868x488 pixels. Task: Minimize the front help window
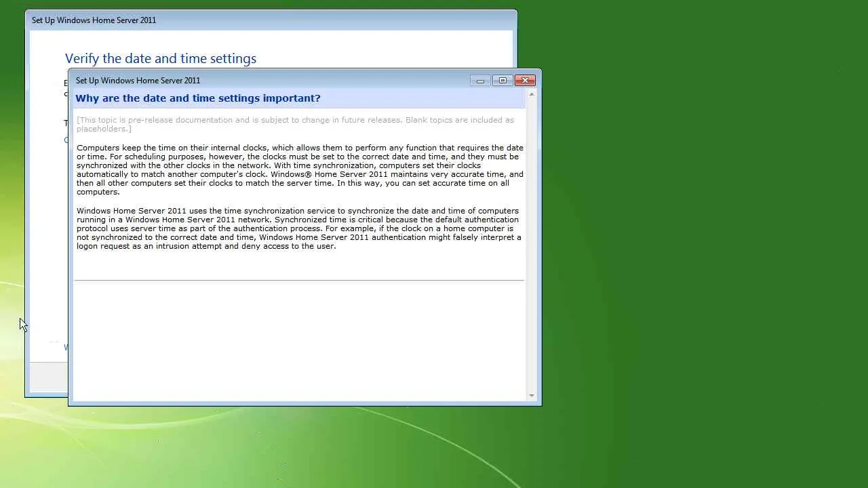480,81
